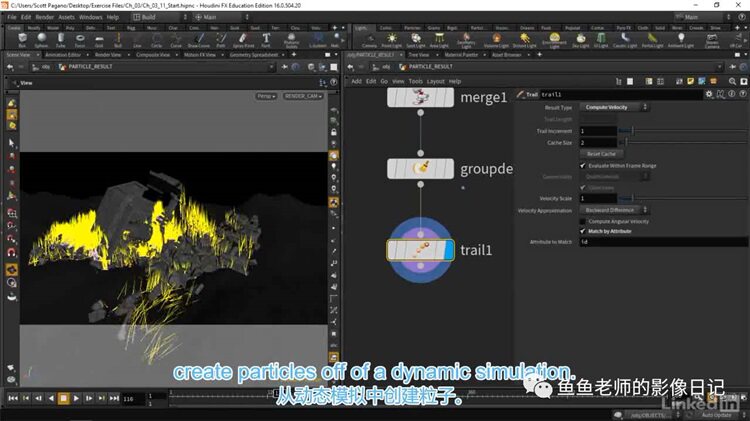Viewport: 750px width, 421px height.
Task: Add a sticky note in network editor
Action: pos(690,81)
